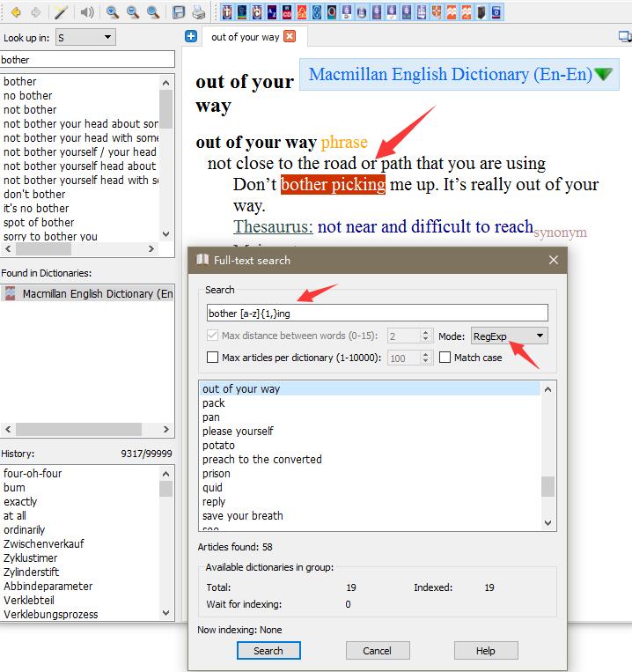Toggle Max distance between words checkbox
632x672 pixels.
click(212, 336)
